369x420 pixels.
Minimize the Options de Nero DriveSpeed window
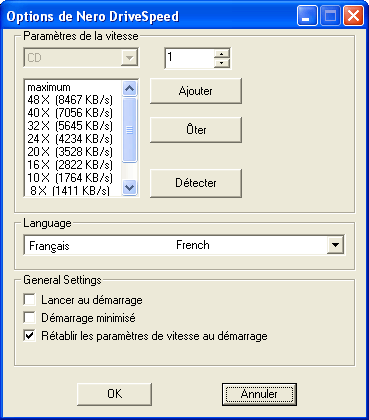click(x=307, y=16)
